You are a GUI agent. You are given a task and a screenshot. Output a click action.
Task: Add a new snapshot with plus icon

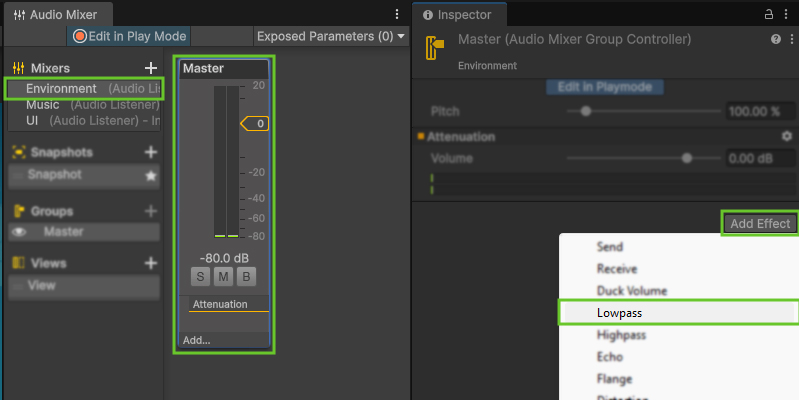click(151, 152)
